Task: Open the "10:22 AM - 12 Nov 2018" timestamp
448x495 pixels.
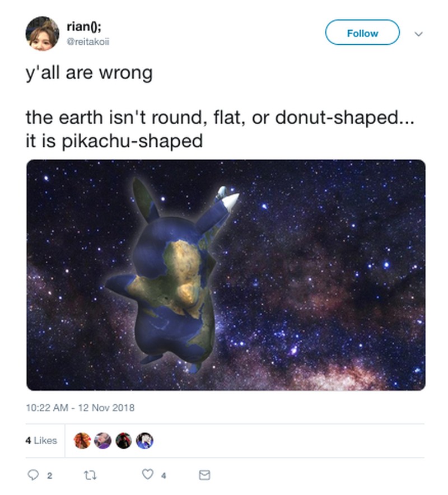Action: pyautogui.click(x=80, y=408)
